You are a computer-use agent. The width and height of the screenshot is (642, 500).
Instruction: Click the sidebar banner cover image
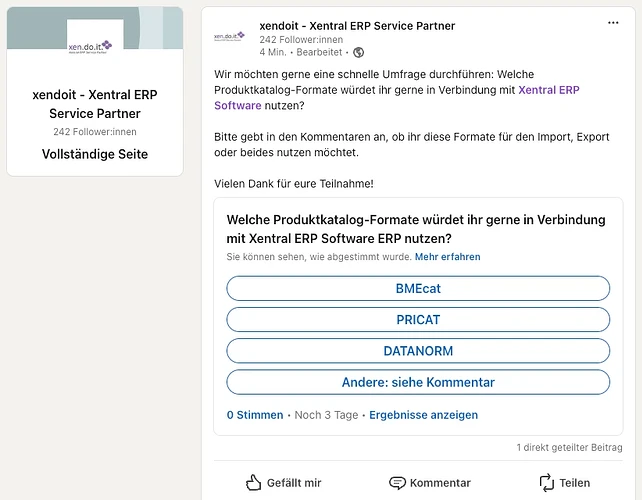coord(95,28)
